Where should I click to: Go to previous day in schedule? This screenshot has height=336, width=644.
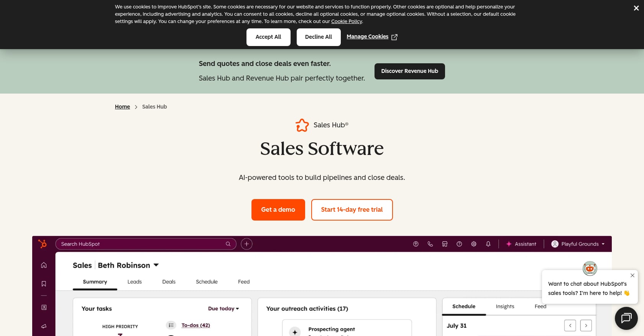(x=570, y=326)
